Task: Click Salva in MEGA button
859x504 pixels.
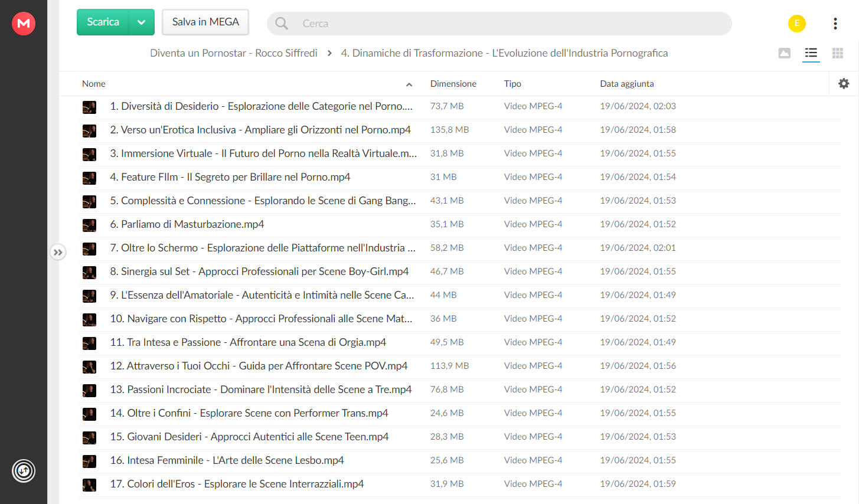Action: 205,22
